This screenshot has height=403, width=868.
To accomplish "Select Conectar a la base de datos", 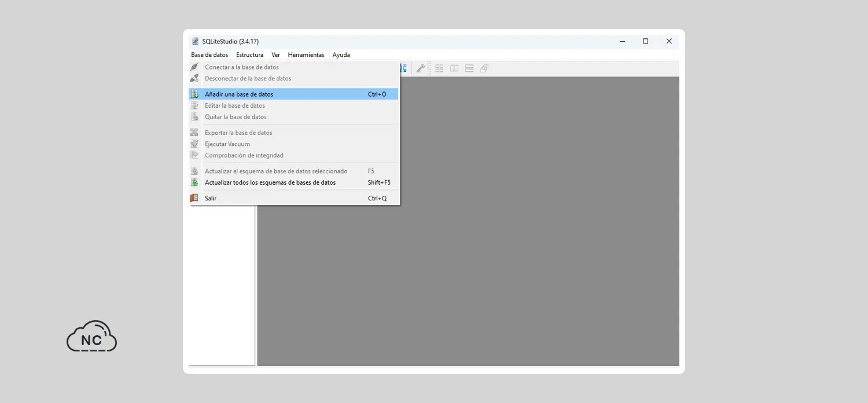I will click(293, 67).
